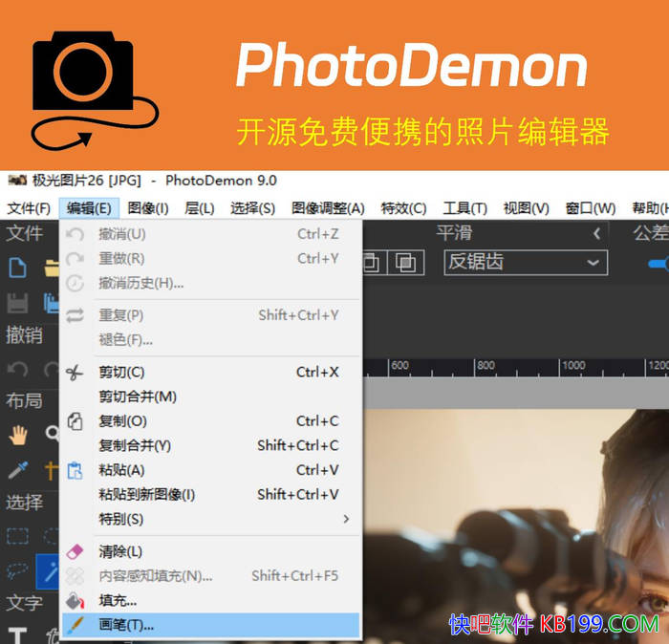The height and width of the screenshot is (644, 669).
Task: Expand the 特别(S) submenu
Action: pos(211,519)
